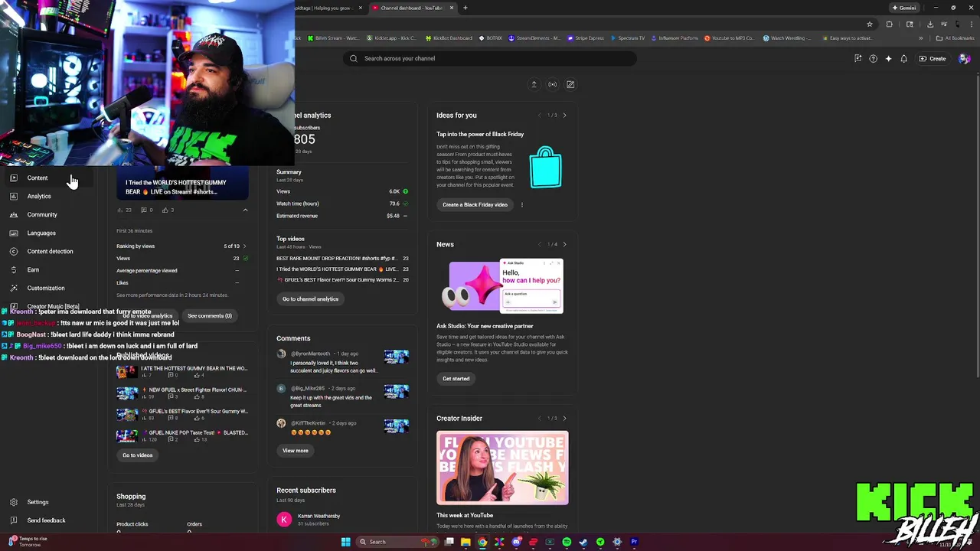This screenshot has width=980, height=551.
Task: Click the Studio feedback icon beside Help
Action: click(857, 58)
